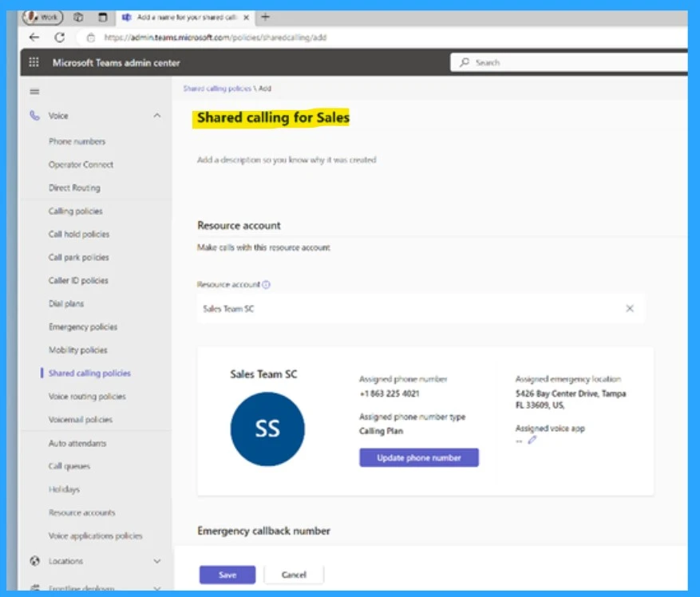700x597 pixels.
Task: Click the Sales Team SC card heading
Action: tap(263, 374)
